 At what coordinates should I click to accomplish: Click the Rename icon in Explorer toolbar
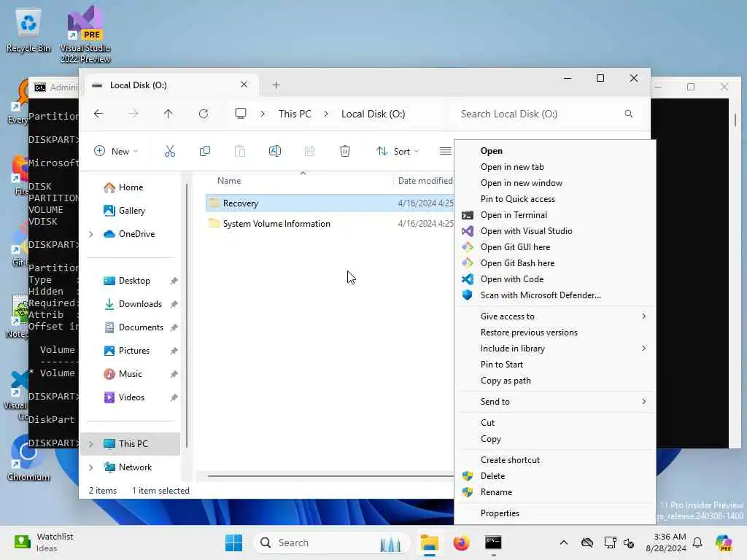click(x=275, y=152)
